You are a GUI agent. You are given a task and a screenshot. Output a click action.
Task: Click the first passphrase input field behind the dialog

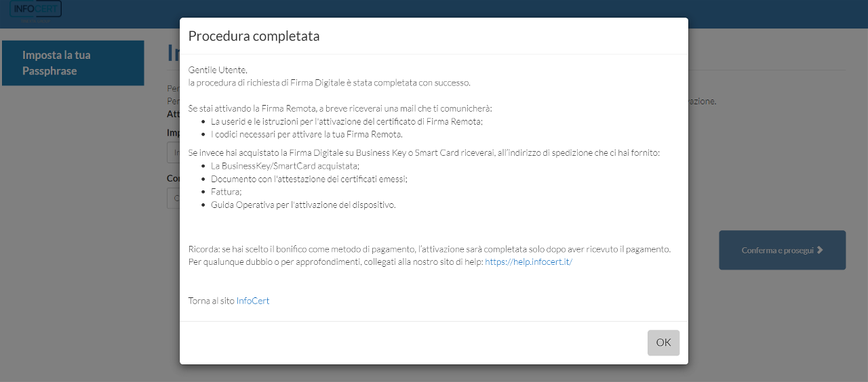[x=174, y=152]
